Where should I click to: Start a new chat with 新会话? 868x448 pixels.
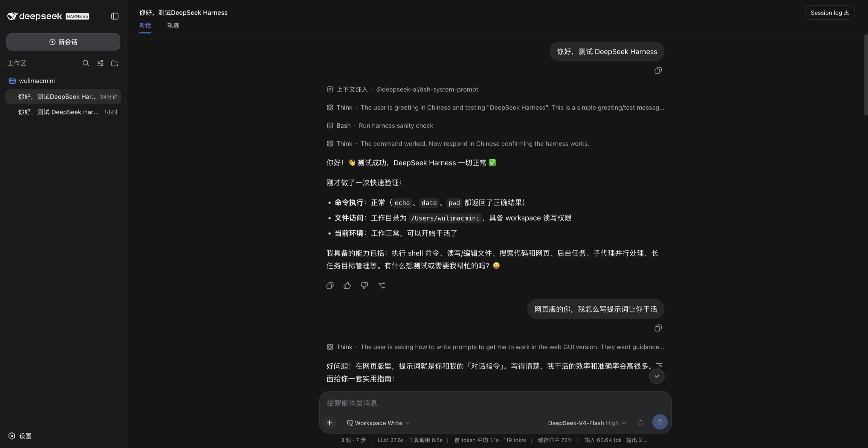63,42
